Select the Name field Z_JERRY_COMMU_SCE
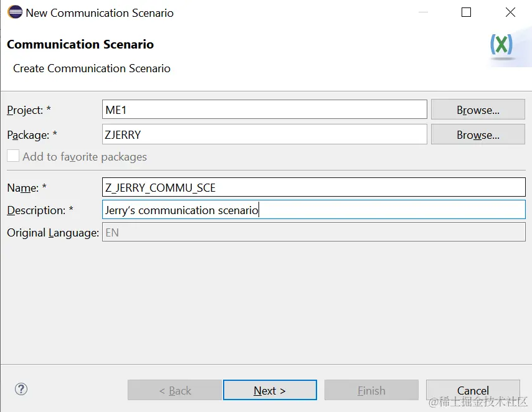This screenshot has height=412, width=532. coord(314,187)
